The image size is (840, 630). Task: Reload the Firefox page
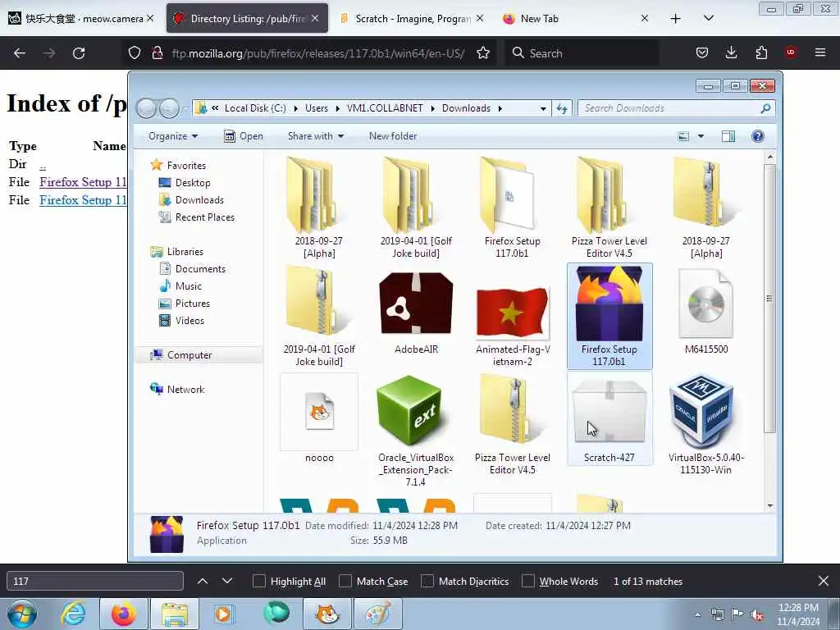click(x=79, y=53)
